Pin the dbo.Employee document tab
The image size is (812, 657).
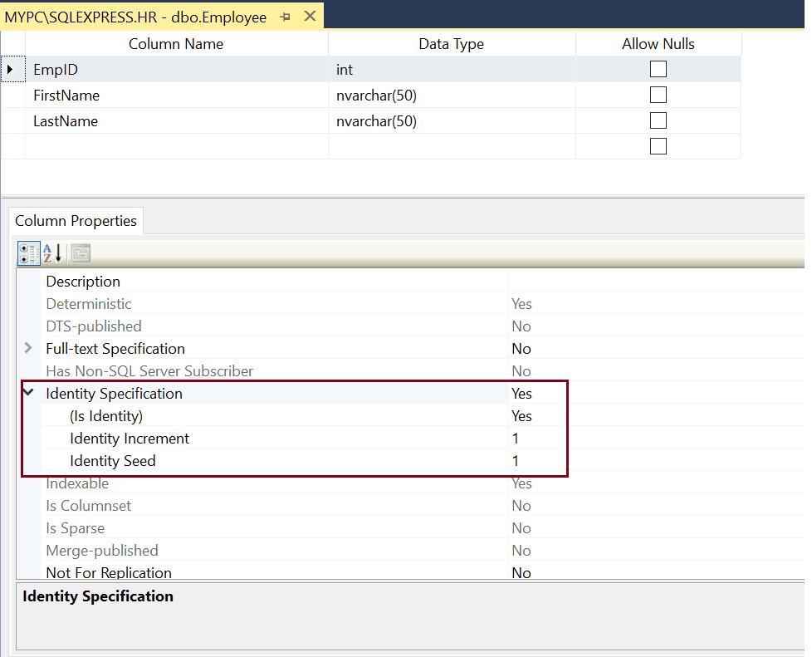[285, 17]
